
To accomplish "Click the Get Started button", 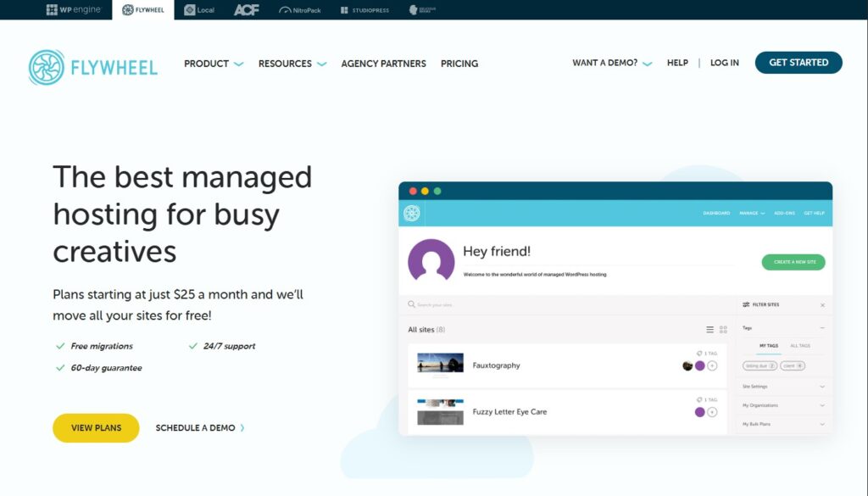I will point(798,63).
